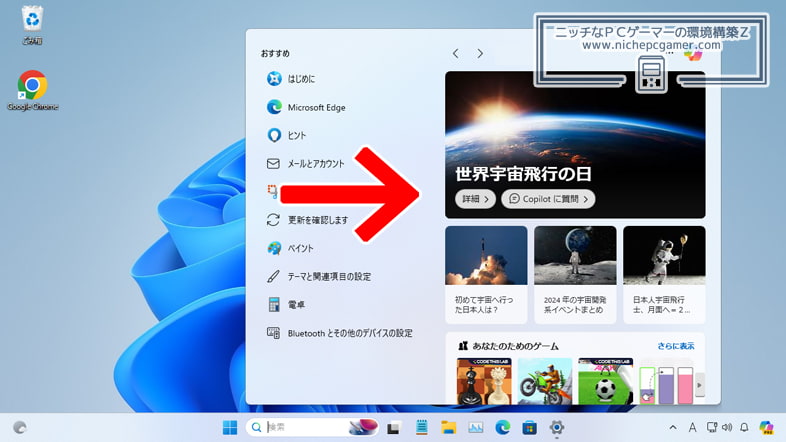The image size is (786, 442).
Task: Click the Copilot に質問 button
Action: point(548,199)
